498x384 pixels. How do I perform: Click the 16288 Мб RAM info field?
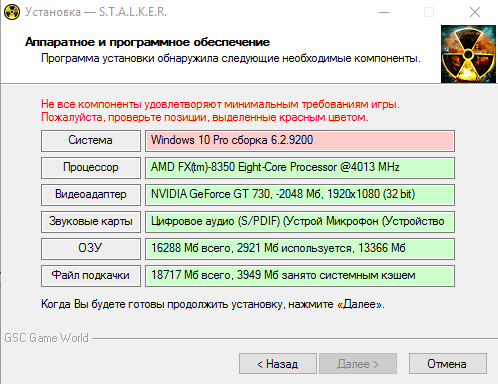[300, 249]
